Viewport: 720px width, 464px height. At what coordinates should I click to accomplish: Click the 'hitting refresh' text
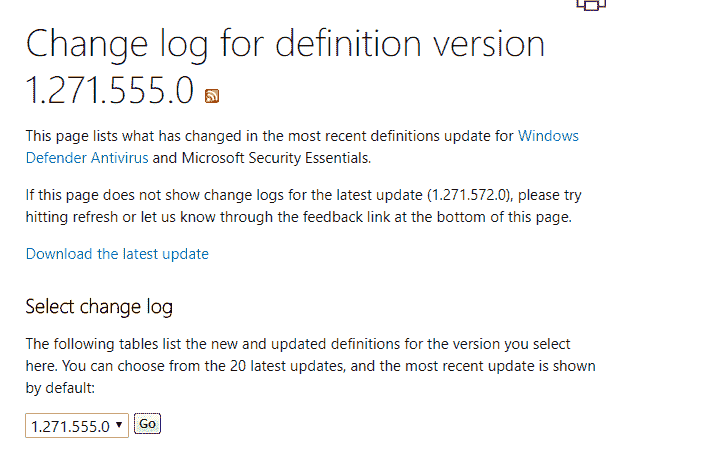[72, 217]
